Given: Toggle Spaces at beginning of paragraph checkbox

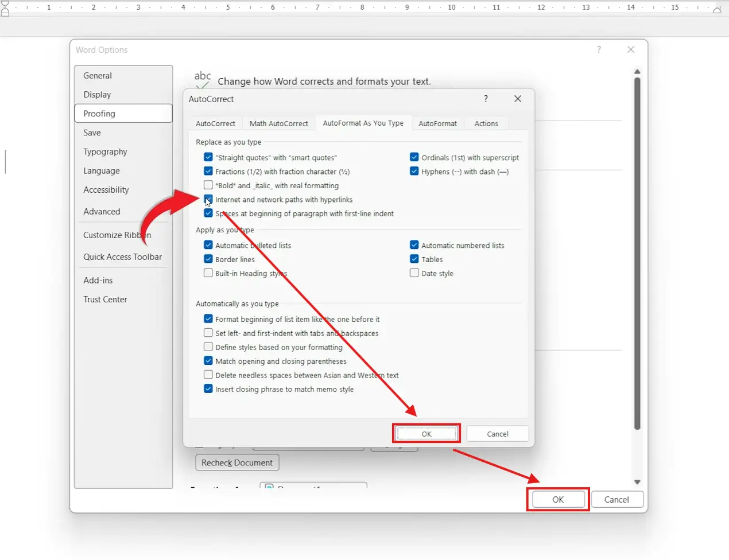Looking at the screenshot, I should pyautogui.click(x=208, y=213).
